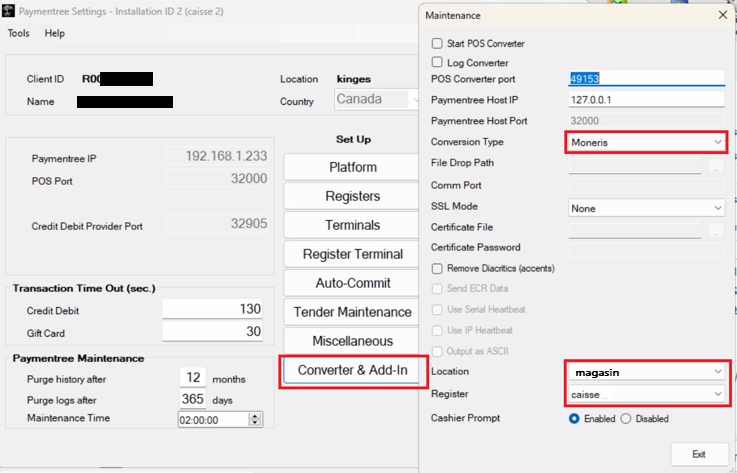Open the Help menu
The height and width of the screenshot is (473, 737).
(x=55, y=33)
